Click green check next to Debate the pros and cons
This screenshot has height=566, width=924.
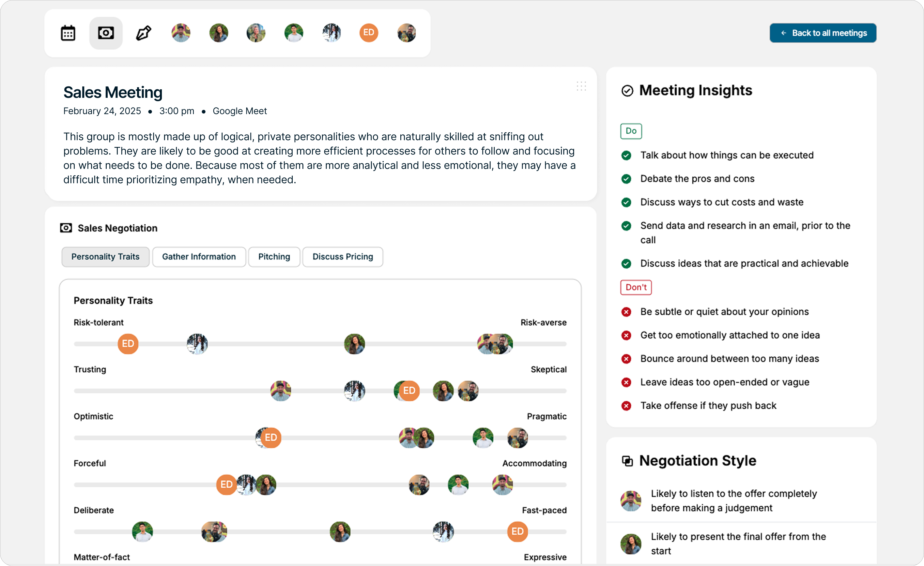pyautogui.click(x=626, y=179)
